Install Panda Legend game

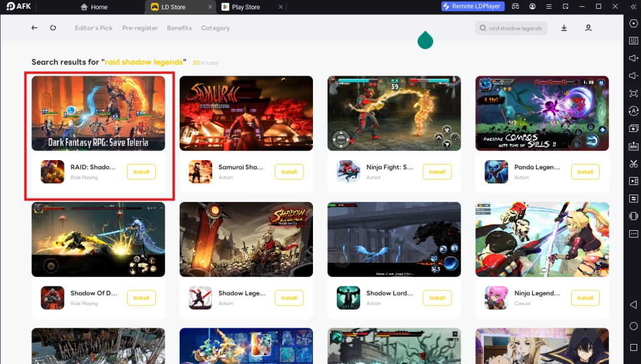[585, 172]
